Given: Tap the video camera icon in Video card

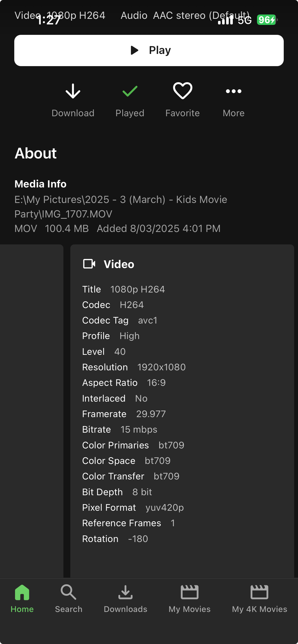Looking at the screenshot, I should (x=89, y=264).
